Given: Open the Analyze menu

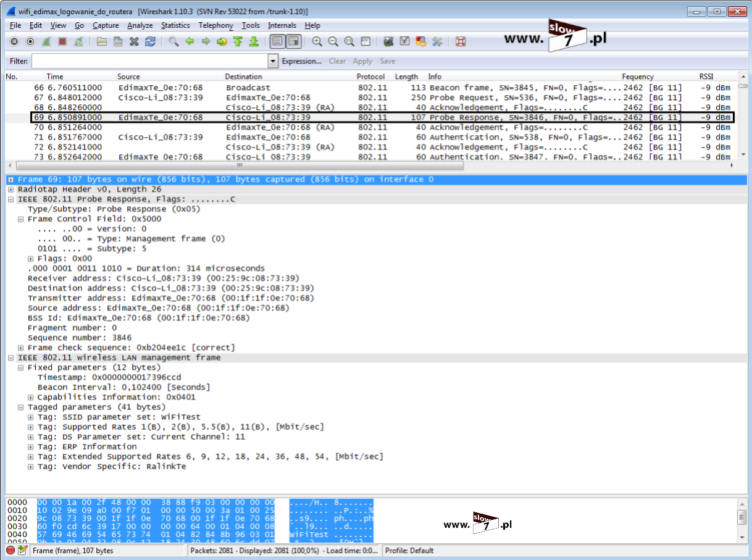Looking at the screenshot, I should pyautogui.click(x=140, y=25).
